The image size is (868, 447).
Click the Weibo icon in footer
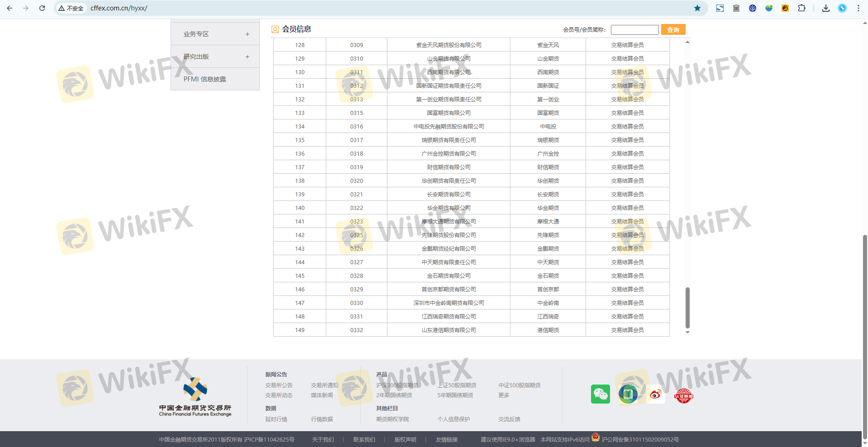coord(655,394)
